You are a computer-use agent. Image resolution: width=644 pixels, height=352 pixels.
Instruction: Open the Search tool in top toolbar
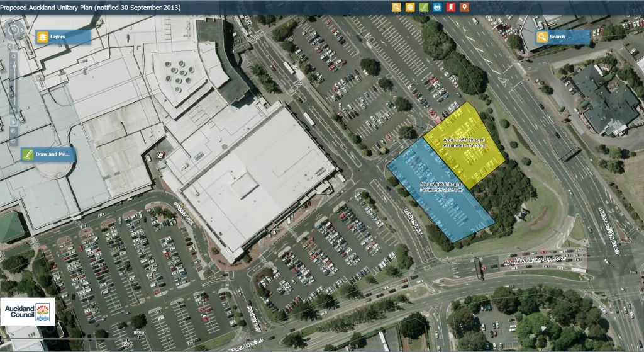(396, 8)
